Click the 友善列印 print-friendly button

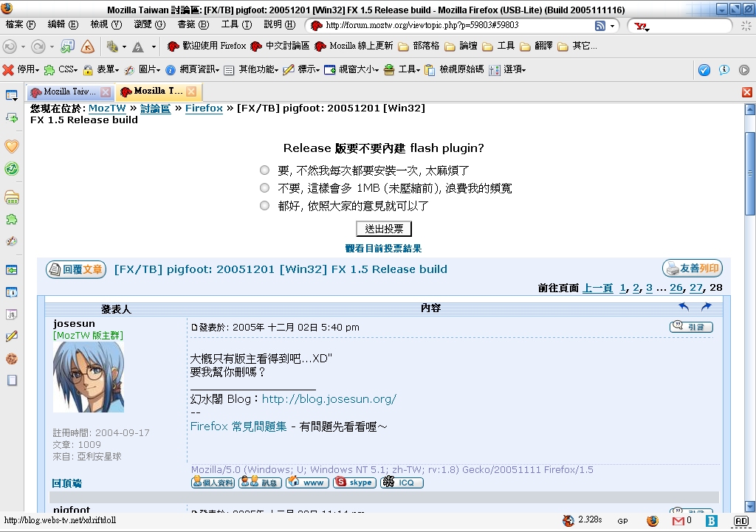[x=693, y=269]
